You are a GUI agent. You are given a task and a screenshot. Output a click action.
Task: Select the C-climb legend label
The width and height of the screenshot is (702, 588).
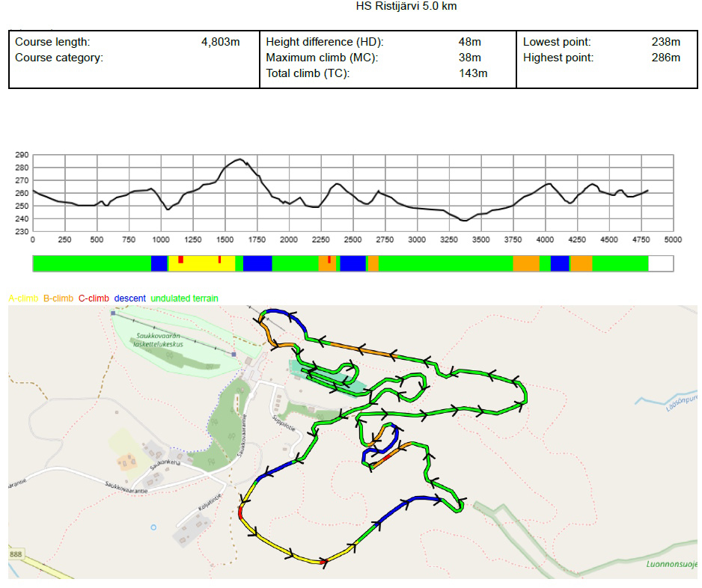point(94,298)
